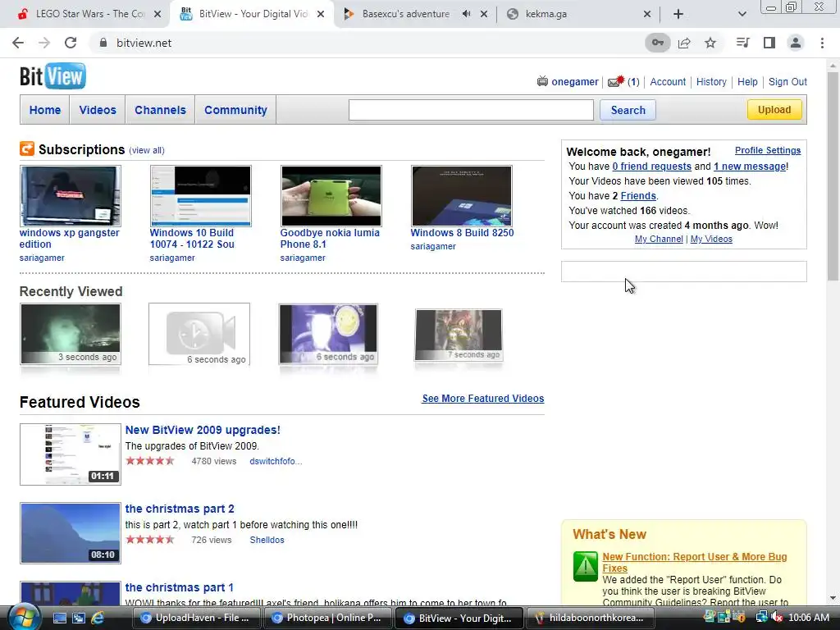
Task: Open the Channels navigation item
Action: [x=160, y=110]
